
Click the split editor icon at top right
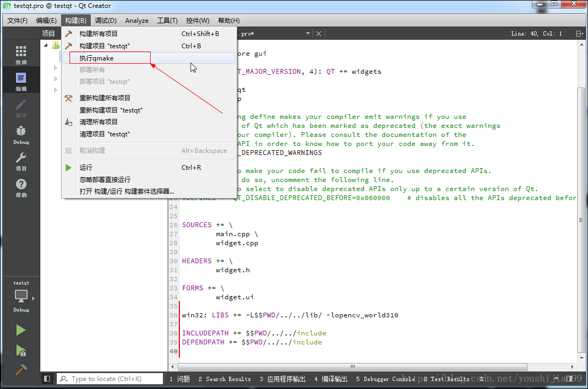(580, 34)
